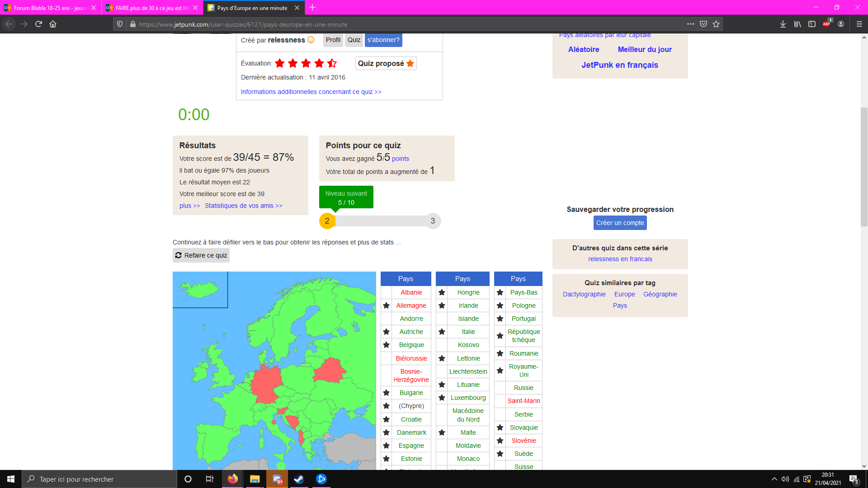
Task: Open File Explorer from the taskbar
Action: tap(255, 479)
